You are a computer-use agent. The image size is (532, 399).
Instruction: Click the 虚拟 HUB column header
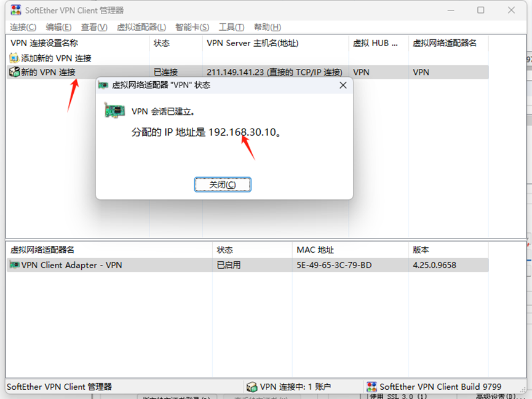pyautogui.click(x=378, y=43)
